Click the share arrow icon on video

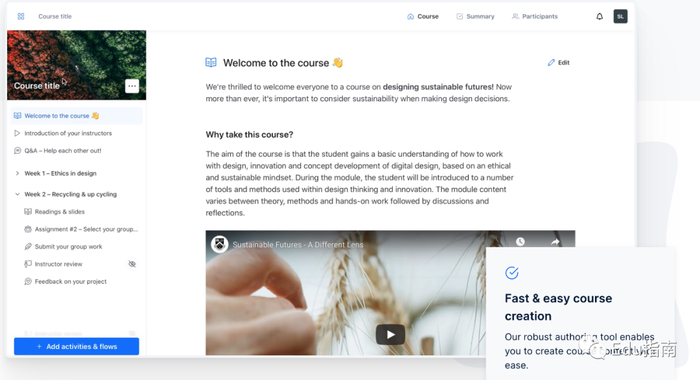(555, 242)
